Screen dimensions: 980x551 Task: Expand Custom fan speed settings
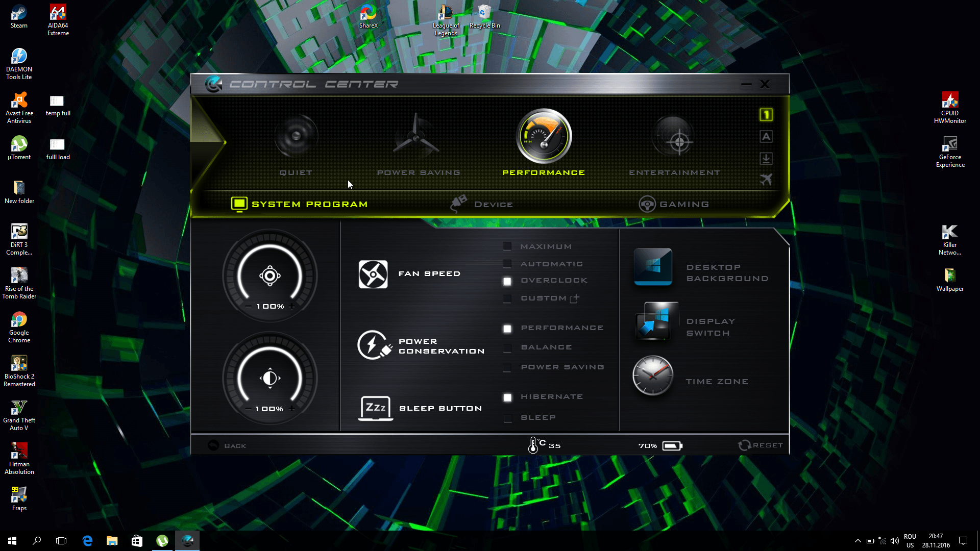(x=575, y=298)
